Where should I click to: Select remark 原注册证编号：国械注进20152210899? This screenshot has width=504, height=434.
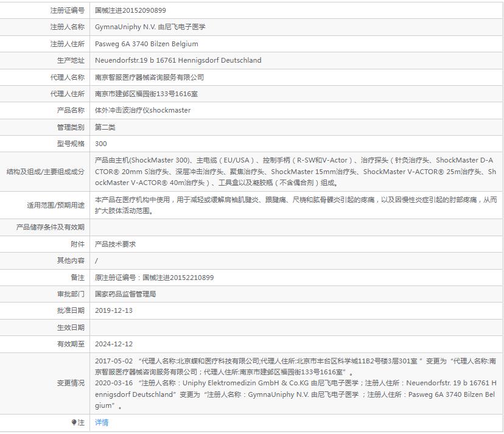(x=154, y=278)
